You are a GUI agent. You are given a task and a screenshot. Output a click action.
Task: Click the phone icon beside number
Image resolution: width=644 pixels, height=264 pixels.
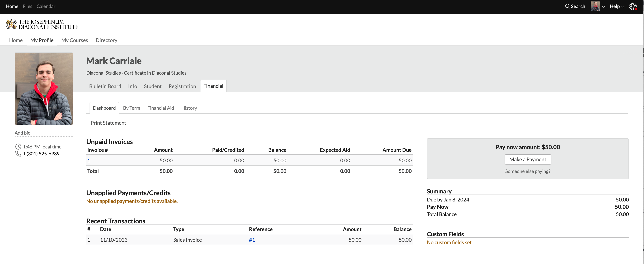(x=18, y=154)
